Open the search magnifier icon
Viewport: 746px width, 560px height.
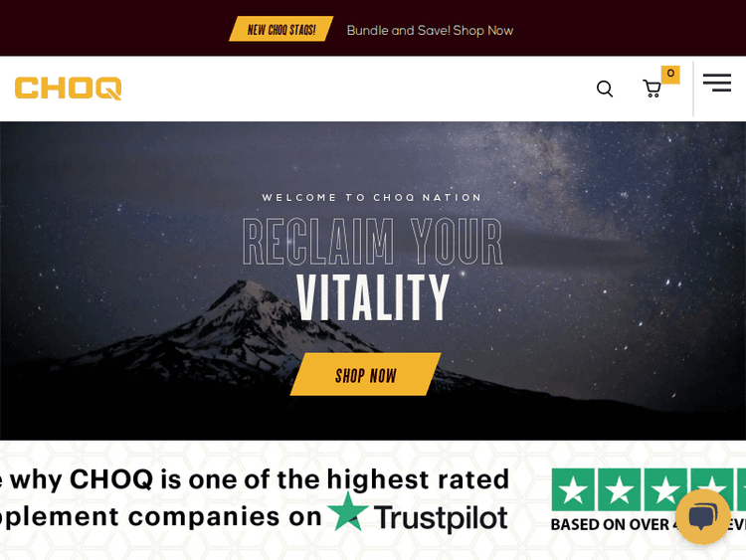pyautogui.click(x=605, y=89)
